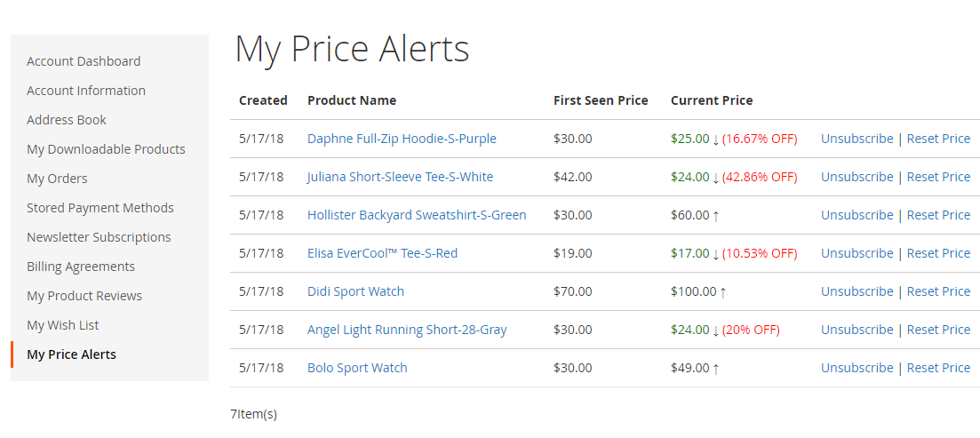The height and width of the screenshot is (438, 980).
Task: Reset Price for Juliana Short-Sleeve Tee
Action: point(938,177)
